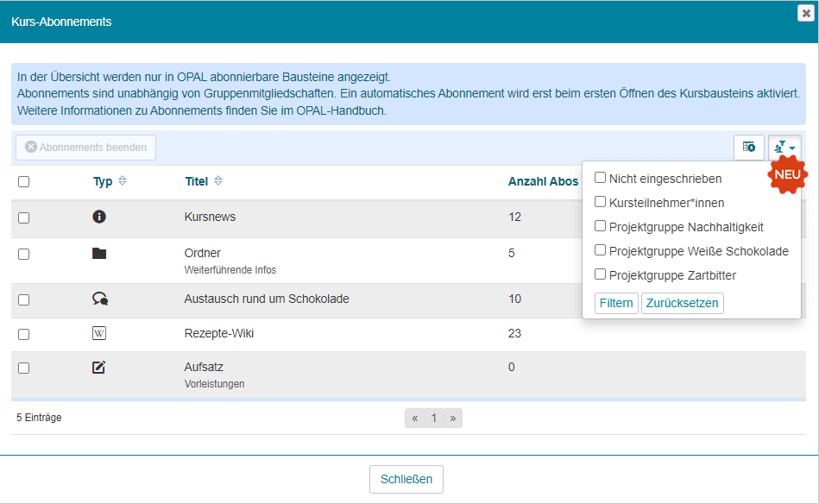
Task: Click the forum speech-bubble icon for Austausch
Action: click(x=98, y=298)
